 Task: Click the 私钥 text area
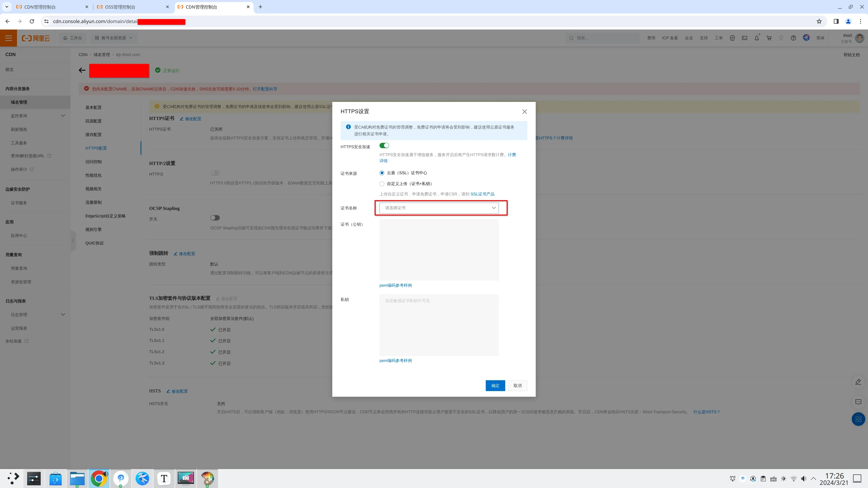pyautogui.click(x=439, y=325)
